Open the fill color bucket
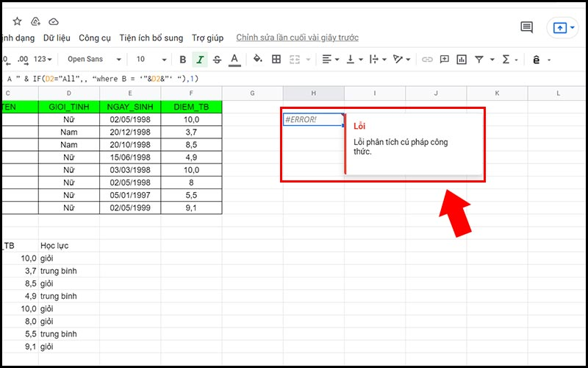Viewport: 588px width, 368px height. click(258, 59)
